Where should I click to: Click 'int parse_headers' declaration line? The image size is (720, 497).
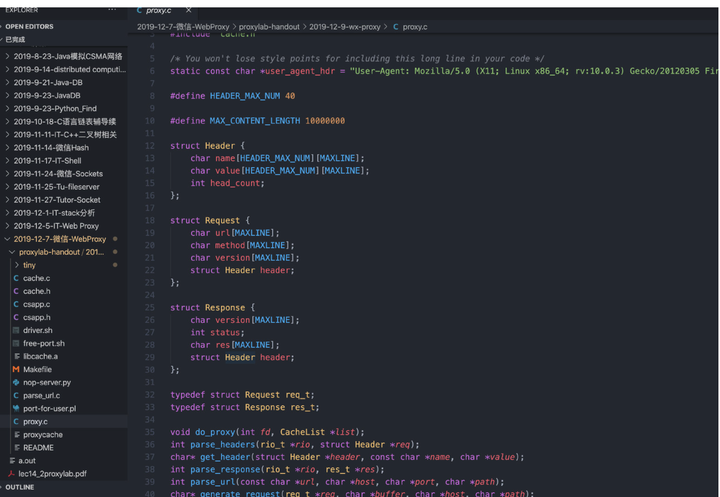pyautogui.click(x=294, y=444)
